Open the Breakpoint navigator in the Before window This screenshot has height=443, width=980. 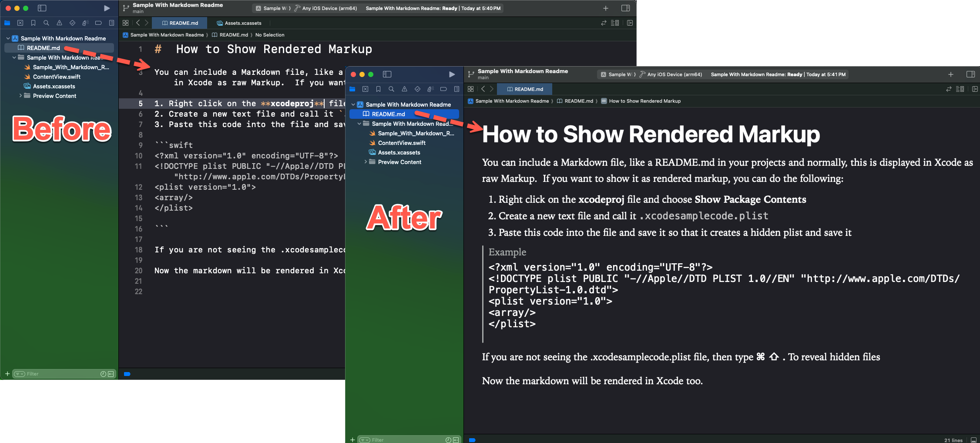(x=98, y=23)
